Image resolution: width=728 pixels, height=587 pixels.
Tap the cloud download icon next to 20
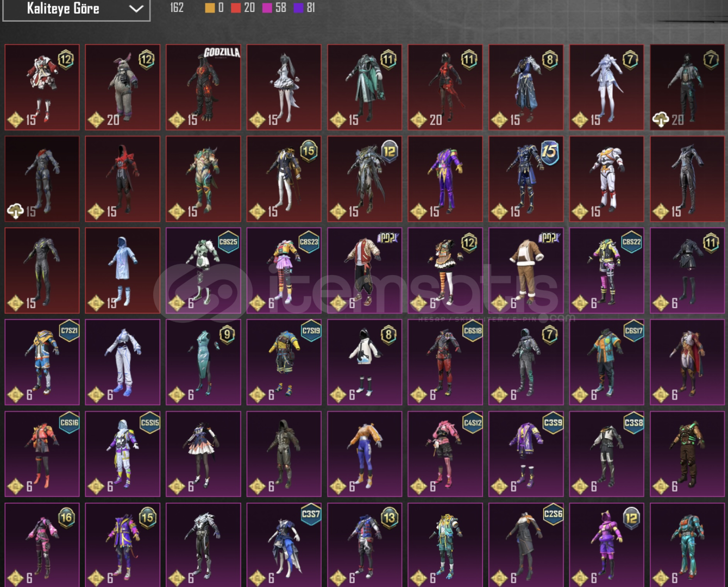(661, 120)
